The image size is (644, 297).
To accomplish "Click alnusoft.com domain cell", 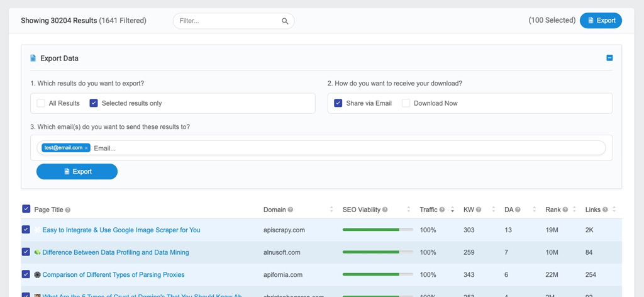I will (x=282, y=252).
